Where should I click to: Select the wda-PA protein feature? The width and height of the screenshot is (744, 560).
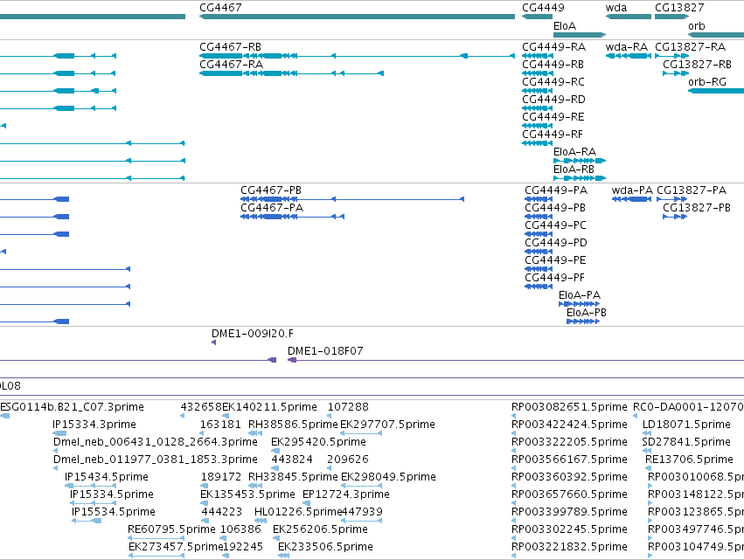click(631, 199)
